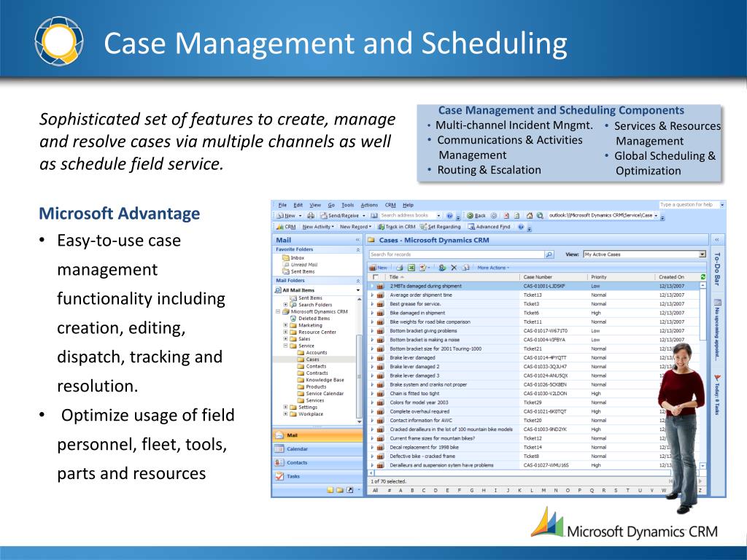
Task: Select case 'Chain is fitted too tight'
Action: coord(414,393)
